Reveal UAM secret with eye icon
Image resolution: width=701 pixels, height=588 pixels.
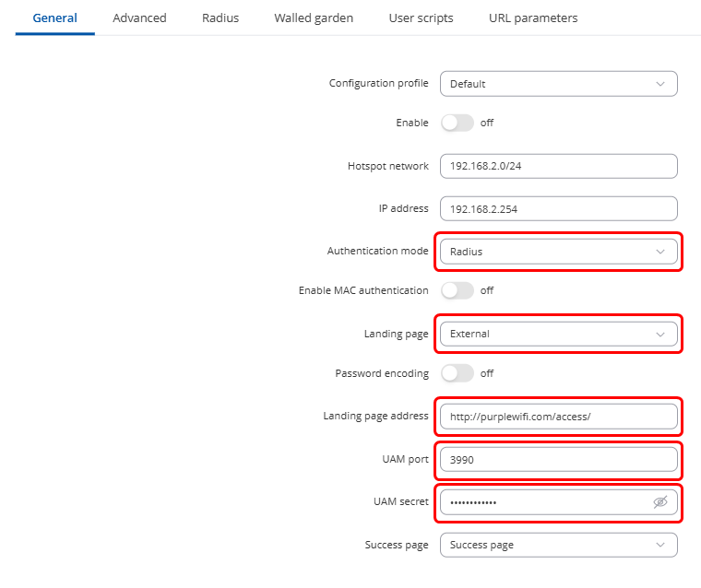point(659,502)
